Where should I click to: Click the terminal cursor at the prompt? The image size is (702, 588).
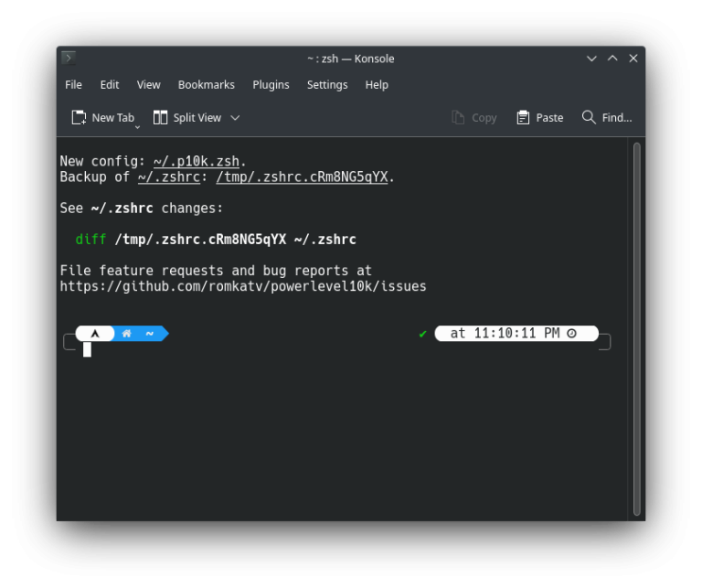point(87,349)
